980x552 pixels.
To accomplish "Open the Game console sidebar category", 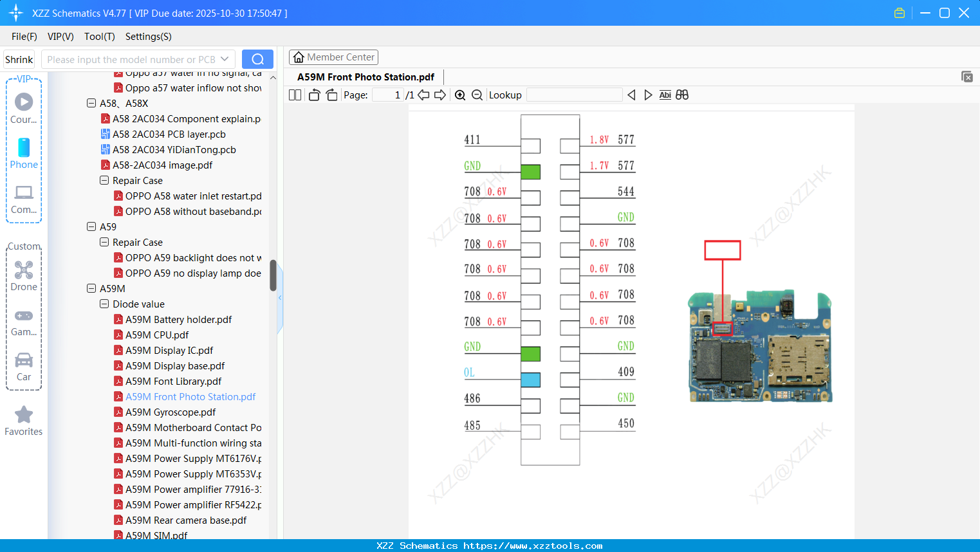I will coord(24,322).
